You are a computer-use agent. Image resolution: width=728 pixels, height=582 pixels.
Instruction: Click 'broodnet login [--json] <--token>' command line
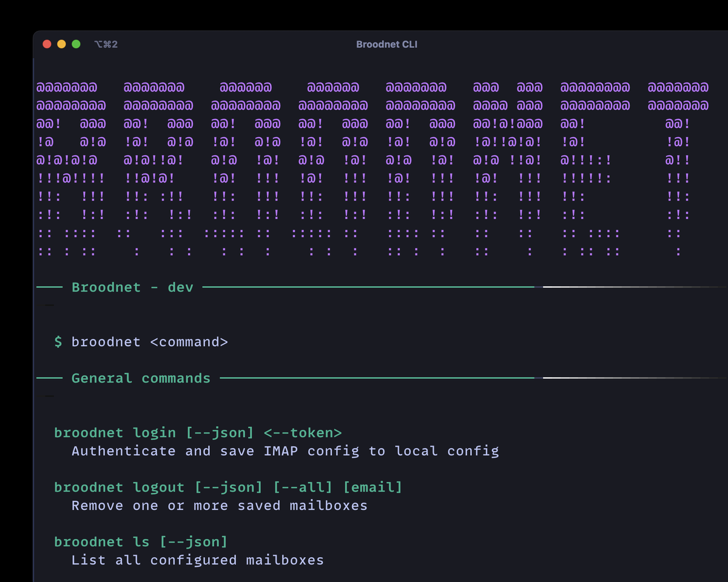[198, 433]
